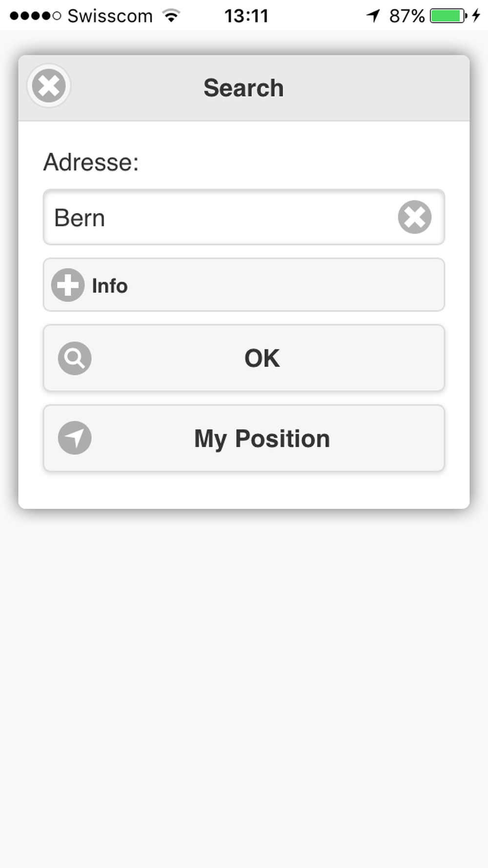This screenshot has width=488, height=868.
Task: Tap the Wi-Fi icon in the status bar
Action: coord(171,16)
